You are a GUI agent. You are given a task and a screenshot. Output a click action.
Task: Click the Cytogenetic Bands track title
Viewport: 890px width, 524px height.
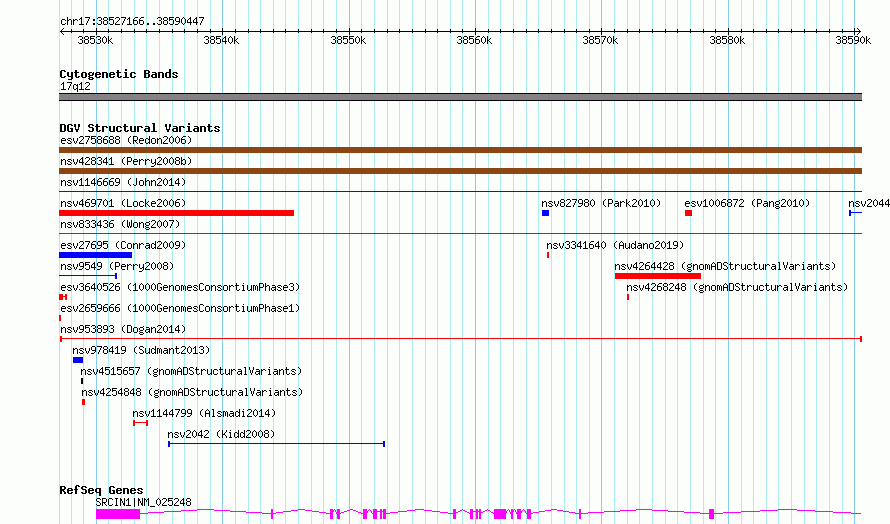coord(119,74)
